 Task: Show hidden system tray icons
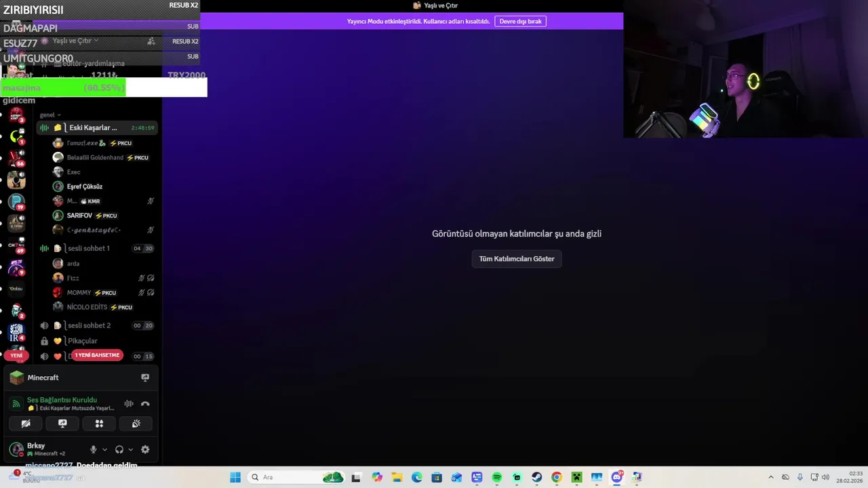click(x=771, y=477)
